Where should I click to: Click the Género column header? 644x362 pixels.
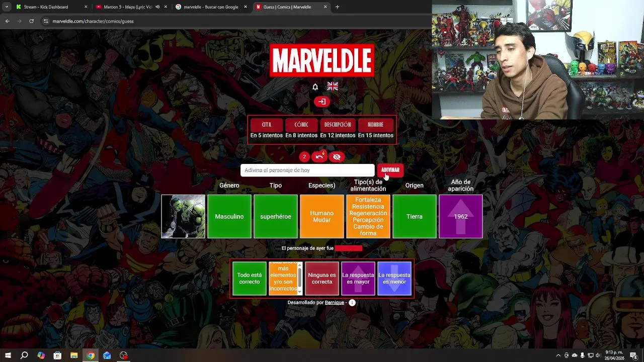coord(229,186)
